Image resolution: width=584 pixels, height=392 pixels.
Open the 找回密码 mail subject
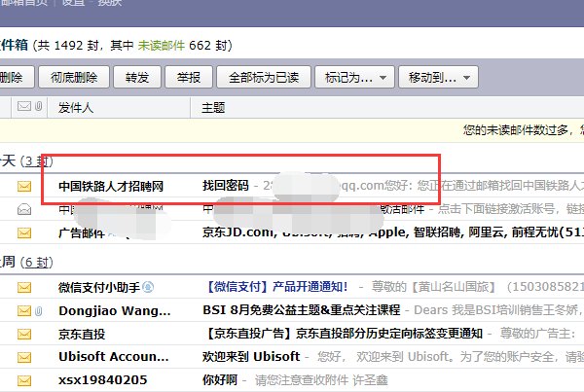click(x=226, y=186)
